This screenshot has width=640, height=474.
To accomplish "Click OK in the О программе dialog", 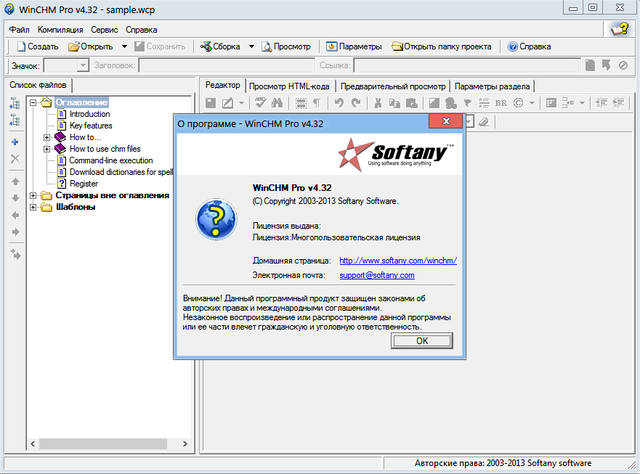I will coord(422,341).
